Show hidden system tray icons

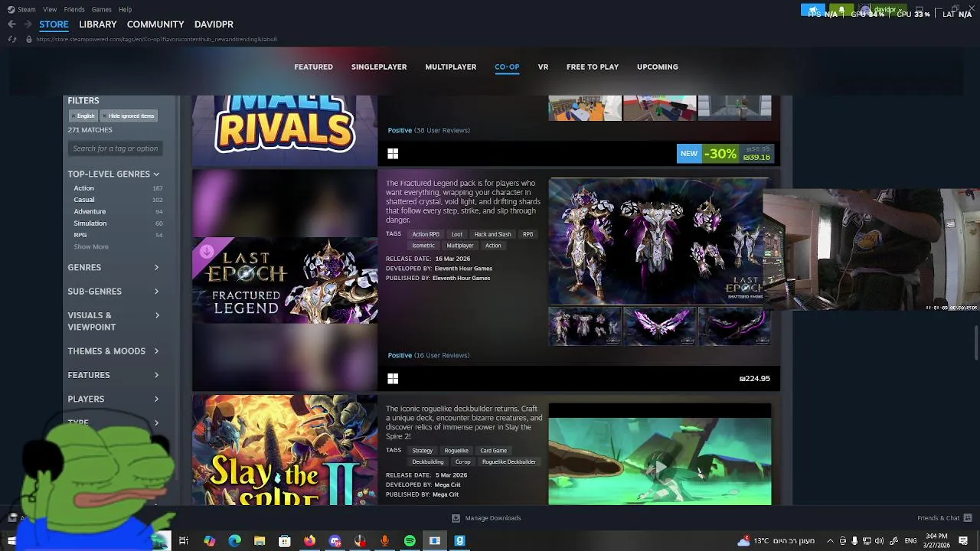pos(830,541)
